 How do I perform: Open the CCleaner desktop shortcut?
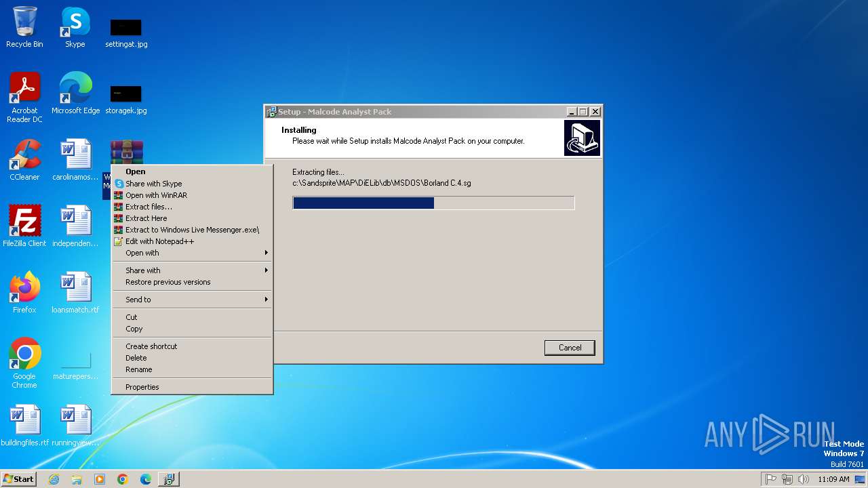click(x=24, y=160)
